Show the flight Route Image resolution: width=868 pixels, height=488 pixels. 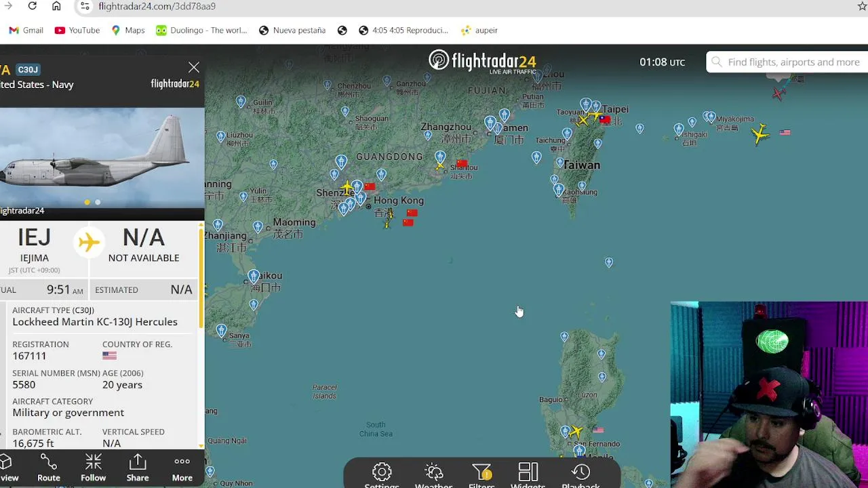[x=48, y=468]
